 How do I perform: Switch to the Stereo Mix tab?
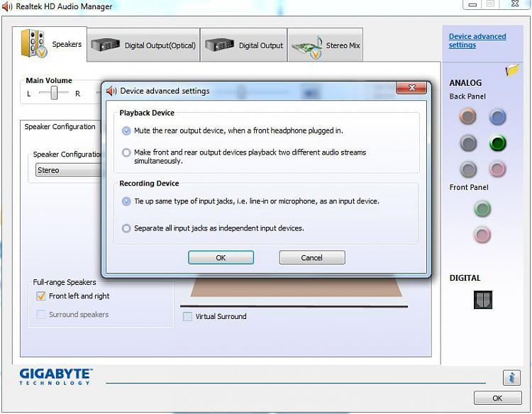point(325,45)
